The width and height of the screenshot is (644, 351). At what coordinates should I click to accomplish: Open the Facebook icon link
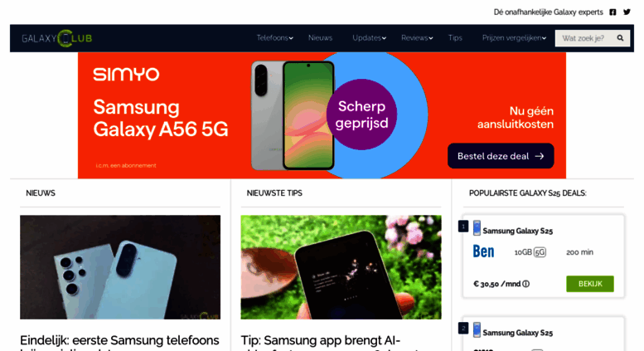point(613,12)
